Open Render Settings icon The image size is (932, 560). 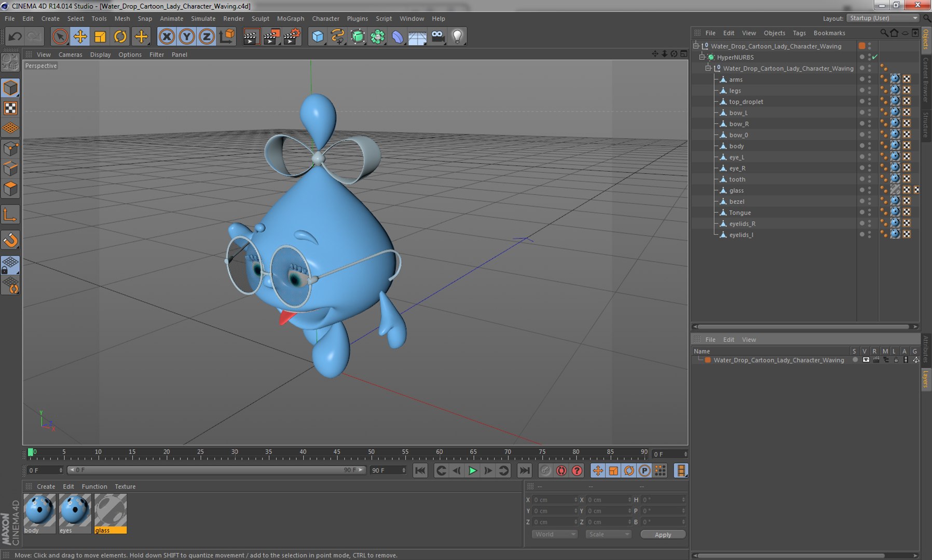point(292,36)
